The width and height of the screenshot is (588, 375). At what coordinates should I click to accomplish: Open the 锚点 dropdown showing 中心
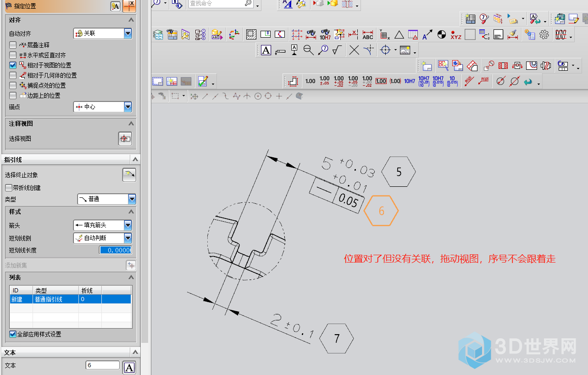click(103, 106)
